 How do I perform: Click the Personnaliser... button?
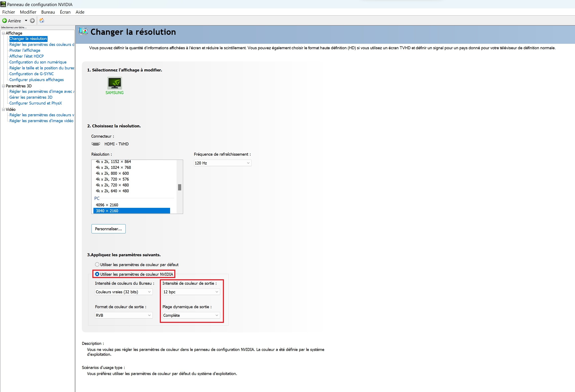coord(108,229)
